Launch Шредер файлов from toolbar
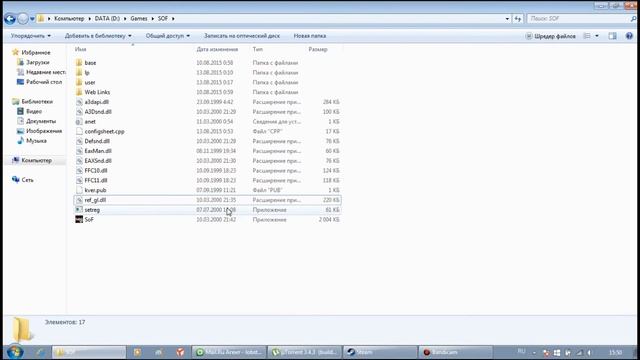The height and width of the screenshot is (360, 640). [x=551, y=36]
